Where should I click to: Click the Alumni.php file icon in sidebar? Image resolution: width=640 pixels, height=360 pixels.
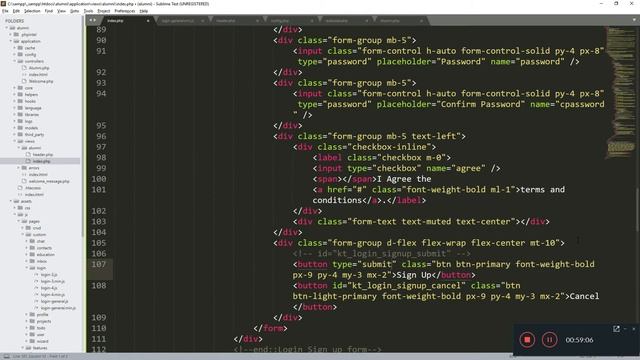click(24, 68)
